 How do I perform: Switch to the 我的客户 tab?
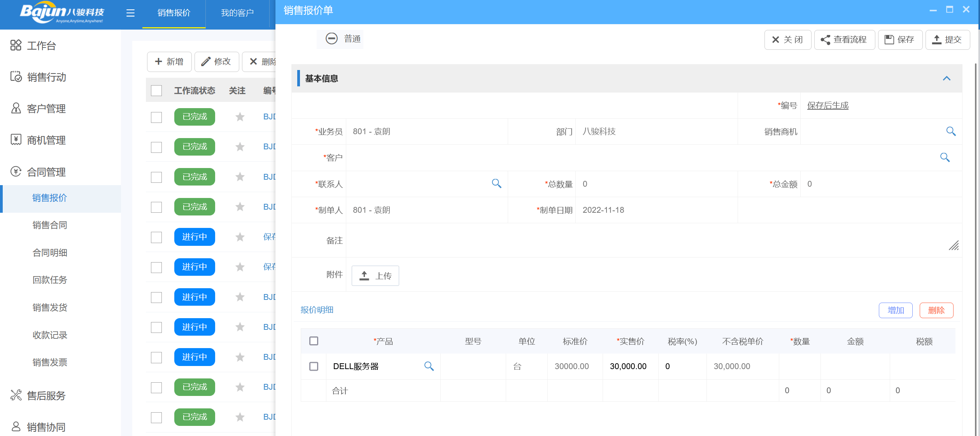pyautogui.click(x=237, y=13)
